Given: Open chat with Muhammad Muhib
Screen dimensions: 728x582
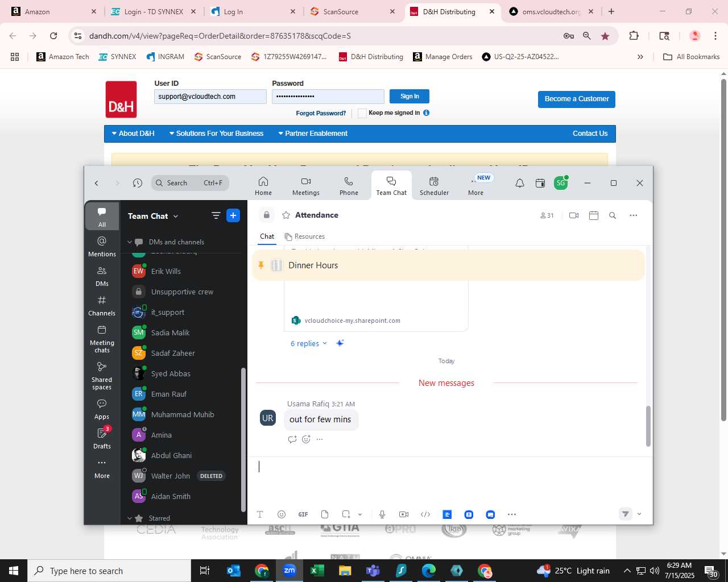Looking at the screenshot, I should [182, 414].
